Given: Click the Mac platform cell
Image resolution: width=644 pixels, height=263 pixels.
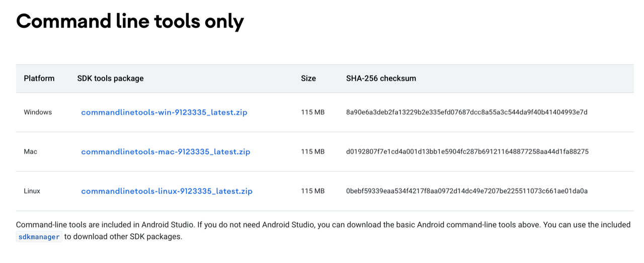Looking at the screenshot, I should (x=31, y=151).
